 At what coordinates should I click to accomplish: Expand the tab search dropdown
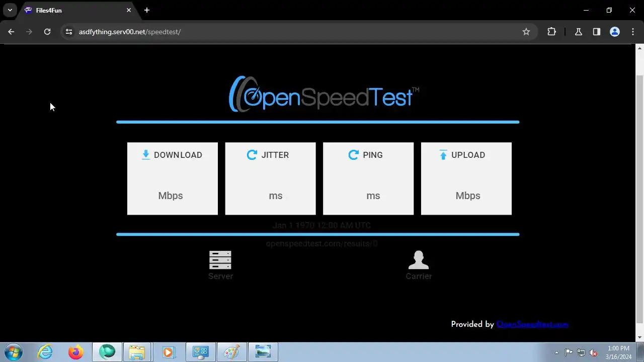tap(10, 10)
